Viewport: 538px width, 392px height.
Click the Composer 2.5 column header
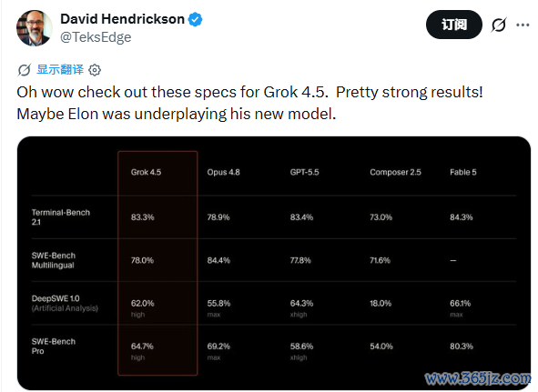[x=395, y=172]
